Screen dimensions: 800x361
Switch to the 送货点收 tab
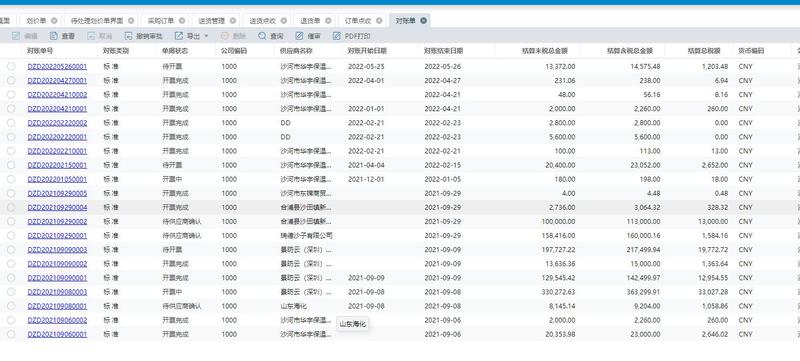(x=262, y=21)
